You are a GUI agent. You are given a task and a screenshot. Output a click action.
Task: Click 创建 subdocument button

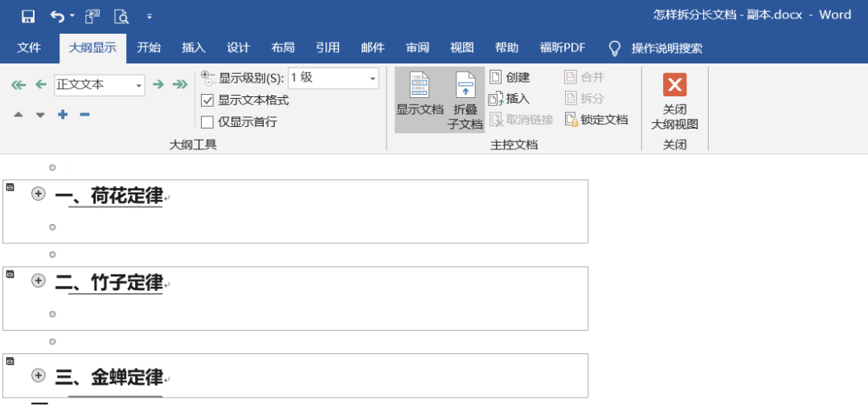[510, 77]
